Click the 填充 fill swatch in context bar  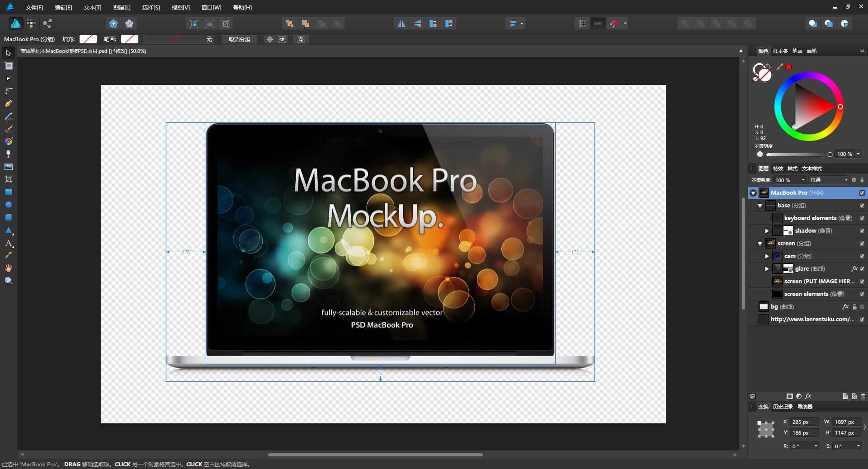(88, 39)
